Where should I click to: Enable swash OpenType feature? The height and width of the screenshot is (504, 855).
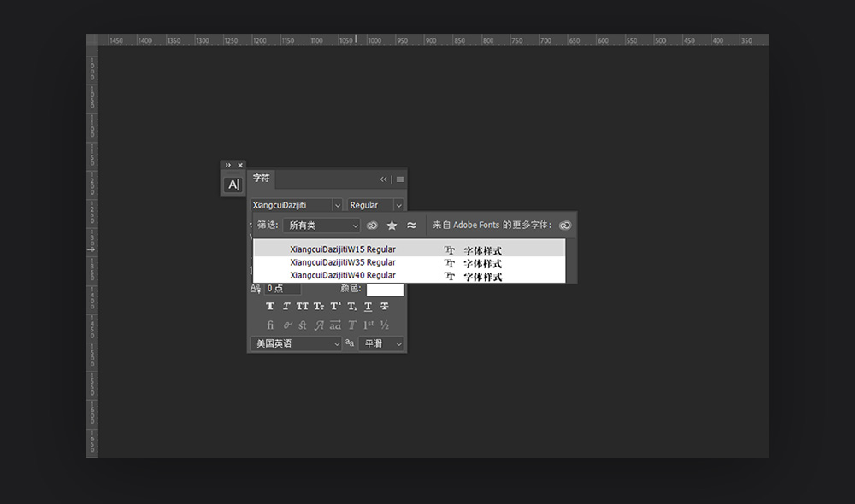[319, 325]
